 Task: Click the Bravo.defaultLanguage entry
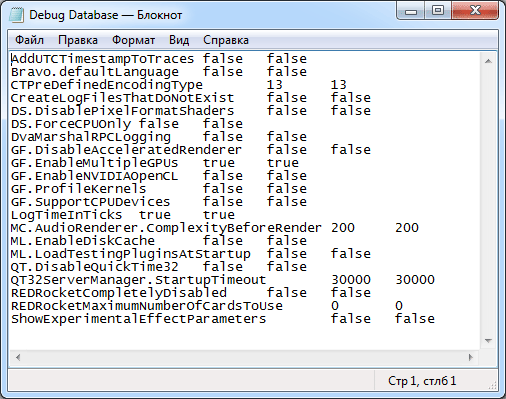pos(95,72)
